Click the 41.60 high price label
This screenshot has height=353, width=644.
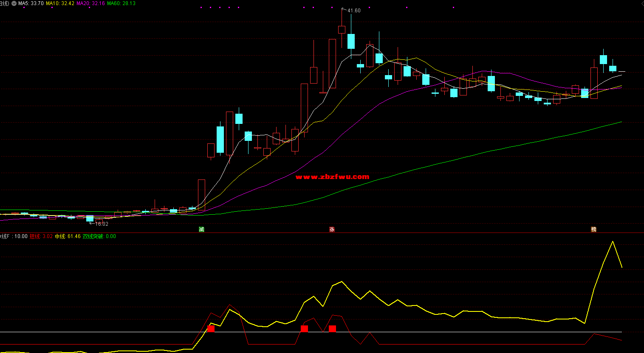tap(354, 11)
